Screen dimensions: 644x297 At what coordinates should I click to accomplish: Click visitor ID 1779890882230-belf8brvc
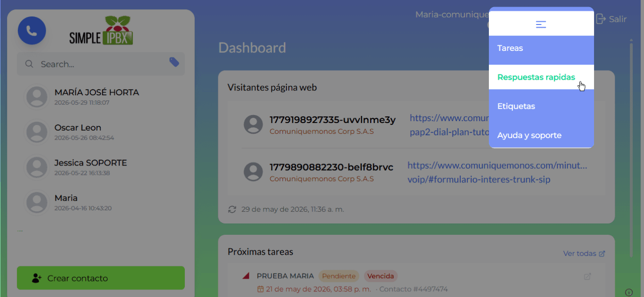click(331, 167)
